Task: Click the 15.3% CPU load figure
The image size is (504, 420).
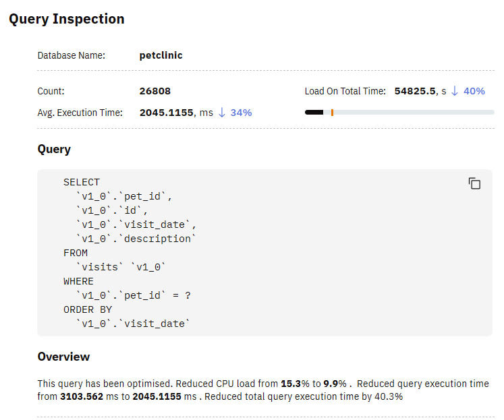Action: 294,384
